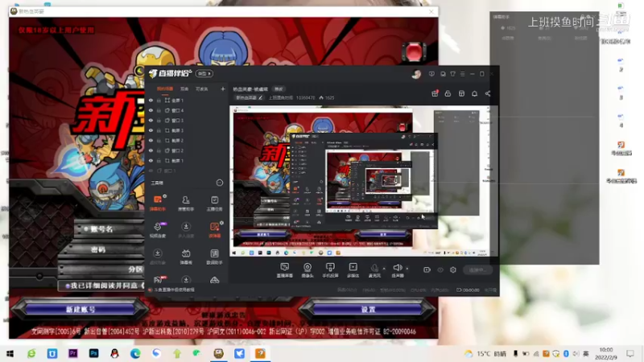644x362 pixels.
Task: Open the taskbar clock showing 10:00
Action: [606, 353]
